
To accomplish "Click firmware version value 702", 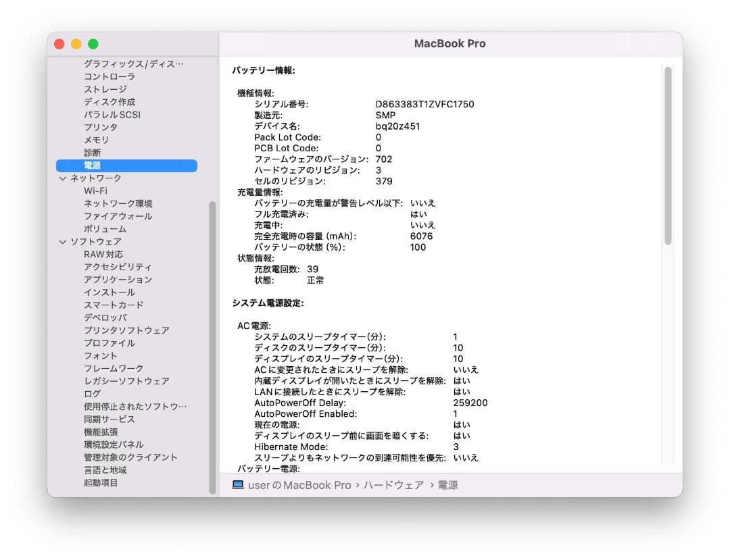I will pyautogui.click(x=384, y=159).
